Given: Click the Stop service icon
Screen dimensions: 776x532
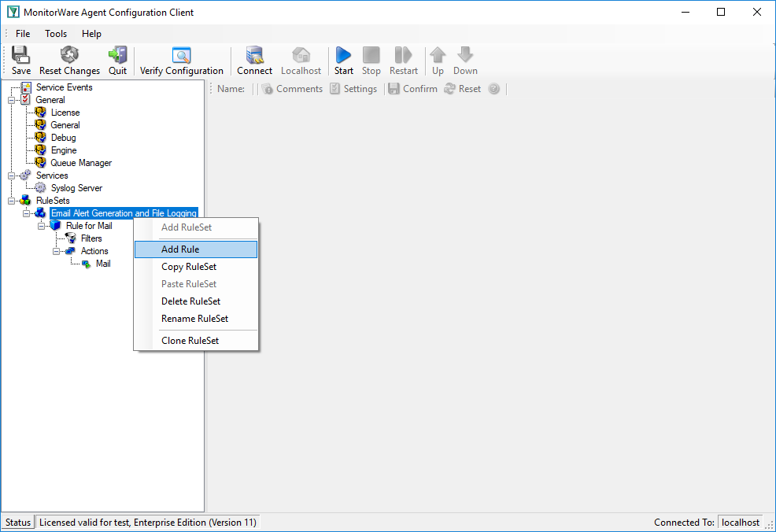Looking at the screenshot, I should (x=371, y=61).
